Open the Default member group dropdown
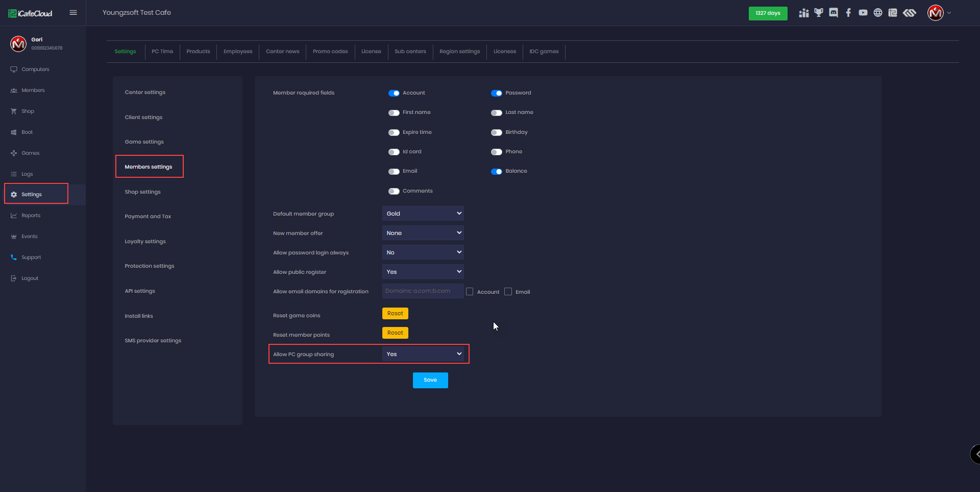Viewport: 980px width, 492px height. pos(423,214)
